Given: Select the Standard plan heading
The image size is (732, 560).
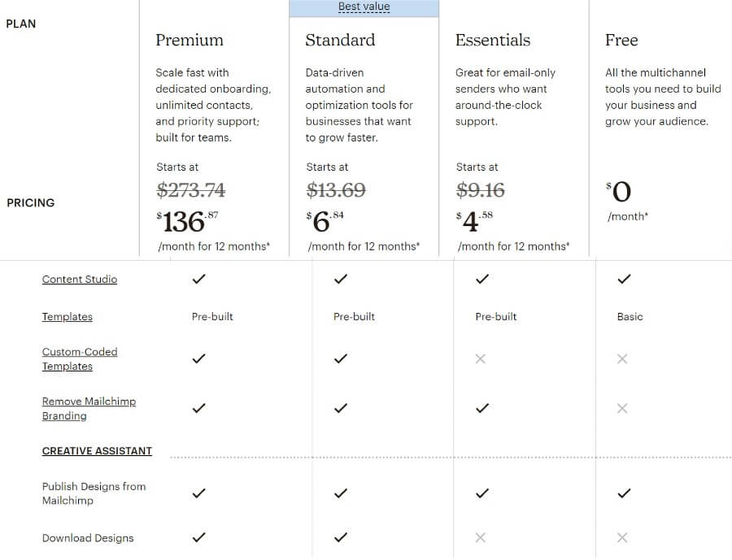Looking at the screenshot, I should tap(340, 40).
